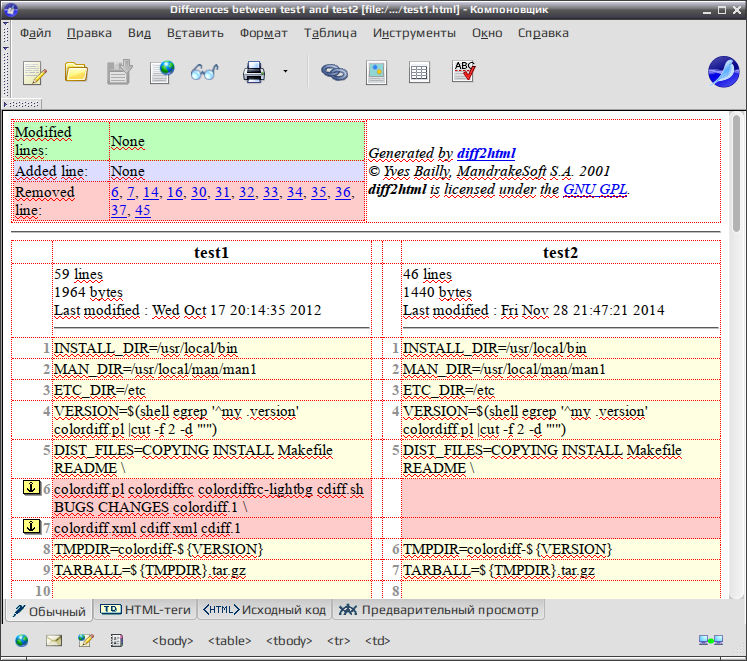Select the <table> tag in status bar
Screen dimensions: 747x661
(230, 641)
